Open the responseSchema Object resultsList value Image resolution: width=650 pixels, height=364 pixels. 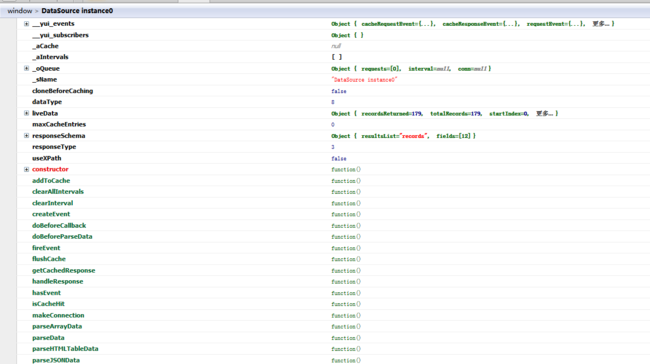[403, 136]
